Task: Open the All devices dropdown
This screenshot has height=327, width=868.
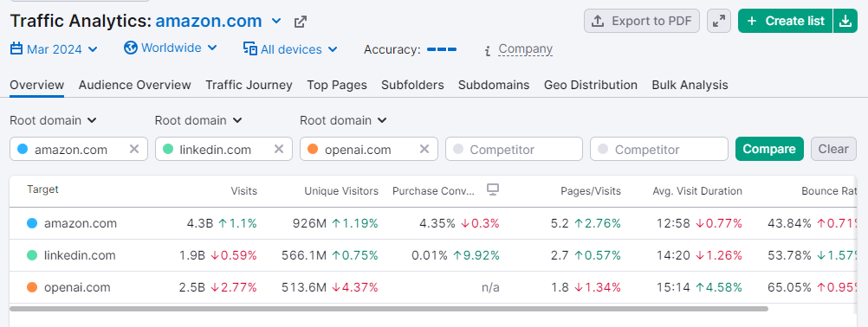Action: click(x=290, y=49)
